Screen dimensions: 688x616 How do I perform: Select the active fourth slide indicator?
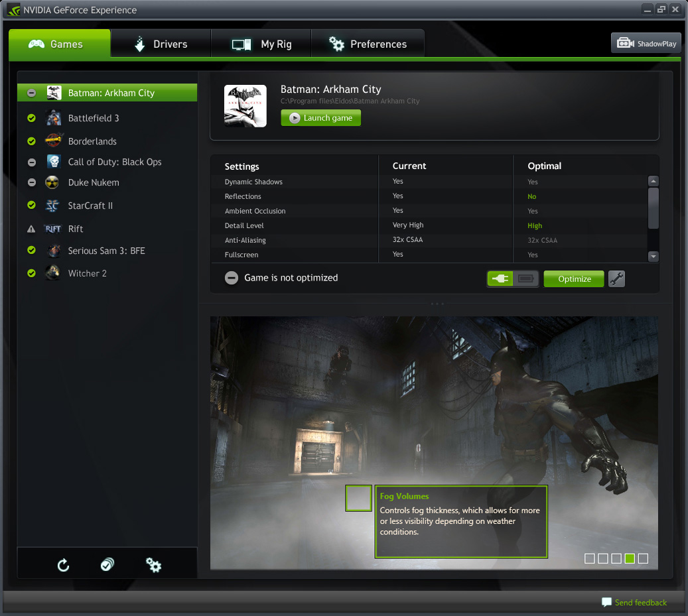pyautogui.click(x=630, y=558)
